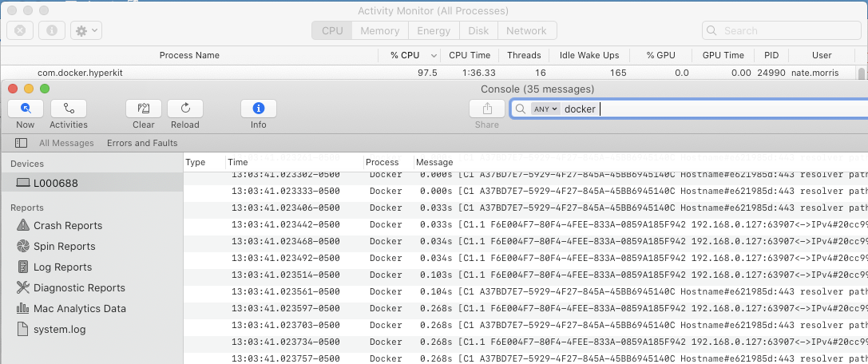Screen dimensions: 868x364
Task: Clear the Console messages
Action: [x=144, y=109]
